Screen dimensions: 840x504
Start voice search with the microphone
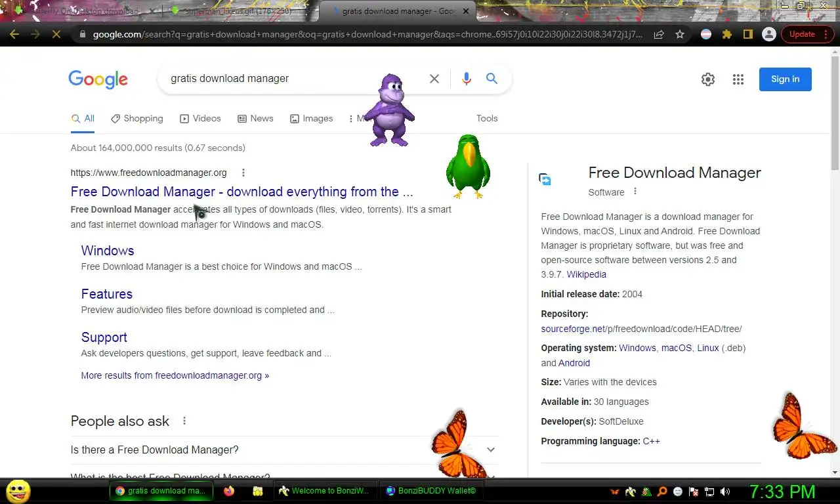tap(467, 79)
